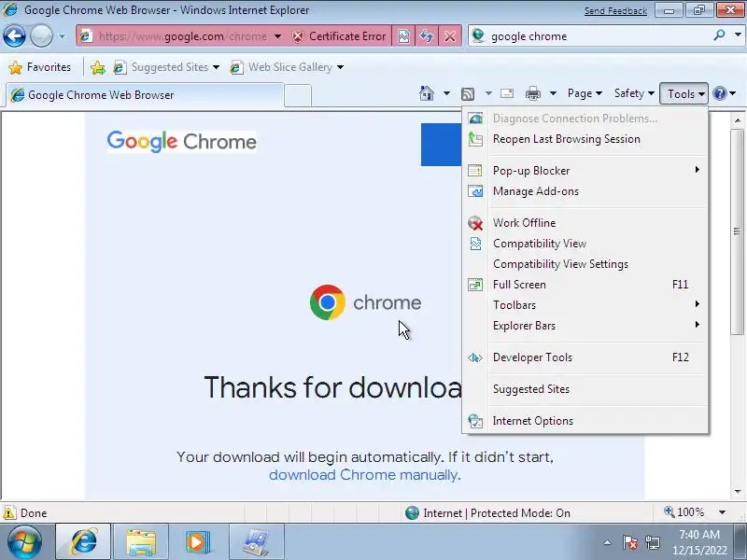Open Internet Options
This screenshot has width=747, height=560.
pyautogui.click(x=585, y=421)
